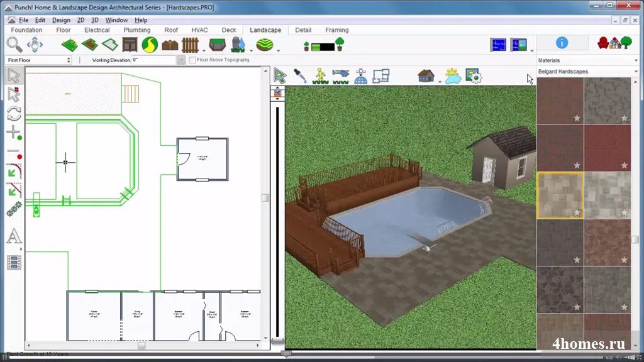Open the Belgard Hardscapes category dropdown
The height and width of the screenshot is (362, 644).
coord(587,72)
